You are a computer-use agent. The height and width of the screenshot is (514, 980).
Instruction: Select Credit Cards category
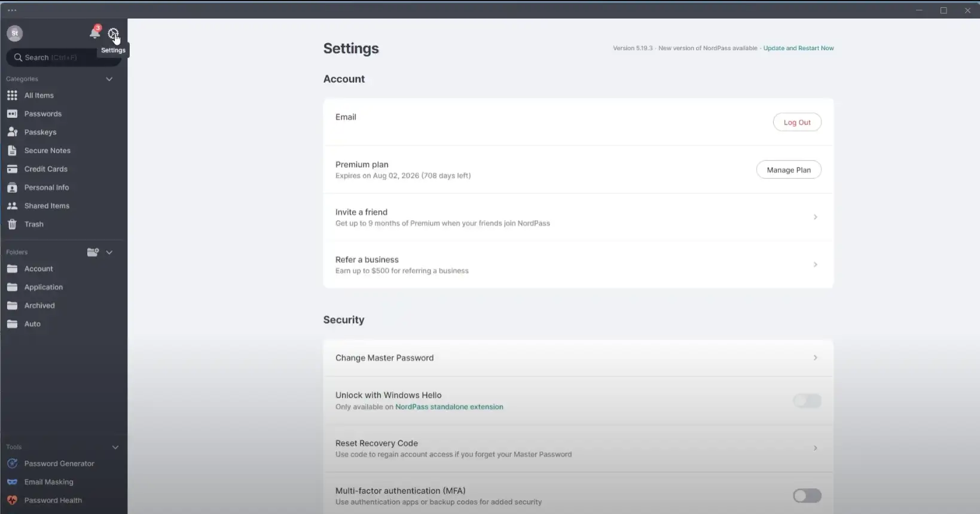[45, 169]
